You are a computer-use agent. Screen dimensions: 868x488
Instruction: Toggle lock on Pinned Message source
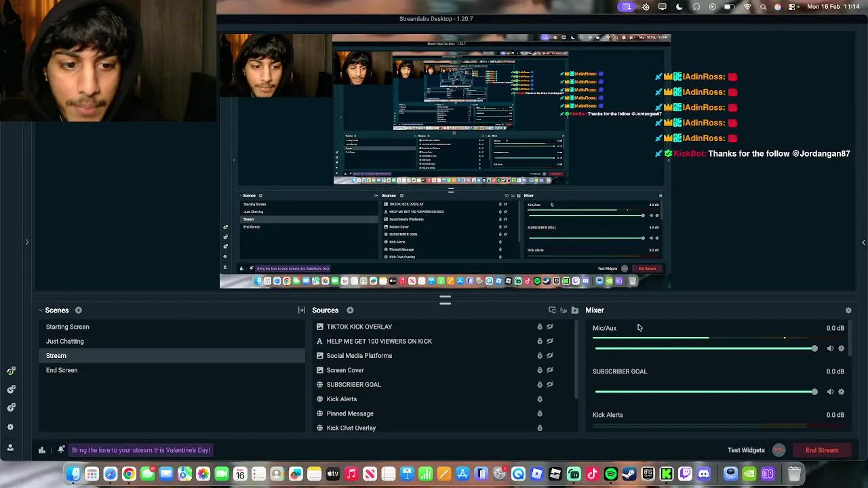tap(540, 413)
